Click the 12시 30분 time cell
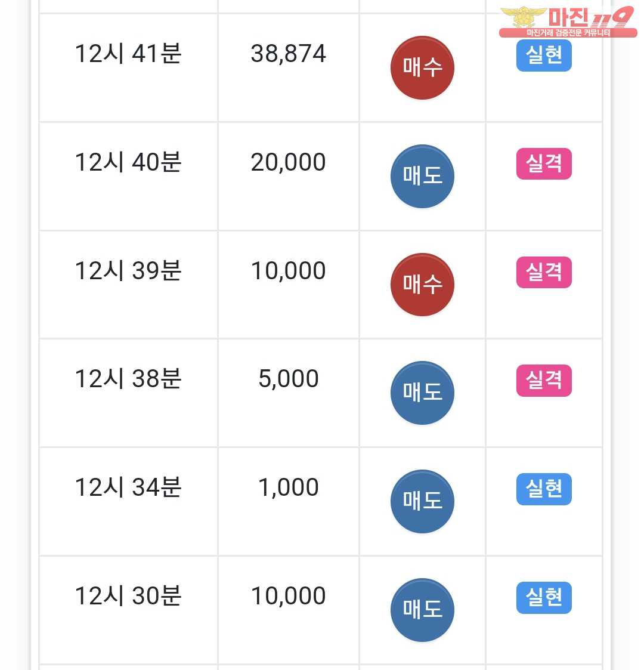The width and height of the screenshot is (644, 670). coord(128,610)
